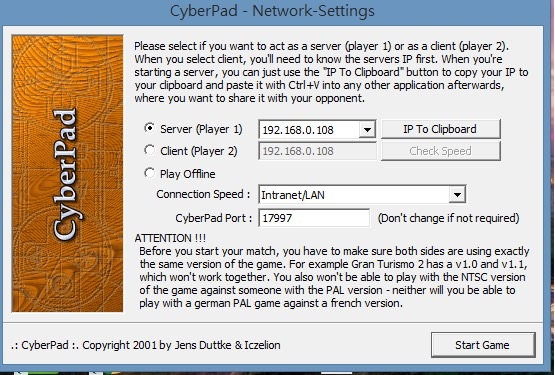This screenshot has width=555, height=375.
Task: Open the server IP address dropdown arrow
Action: 367,130
